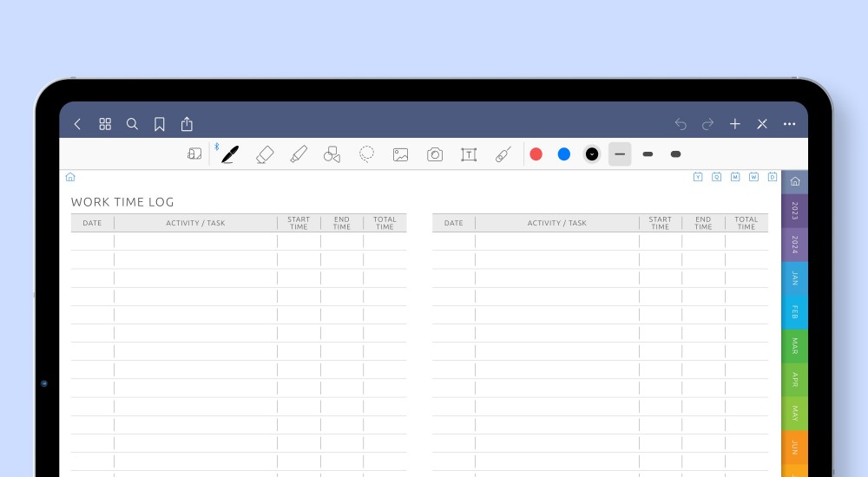868x477 pixels.
Task: Tap the right table TOTAL TIME header
Action: [746, 223]
